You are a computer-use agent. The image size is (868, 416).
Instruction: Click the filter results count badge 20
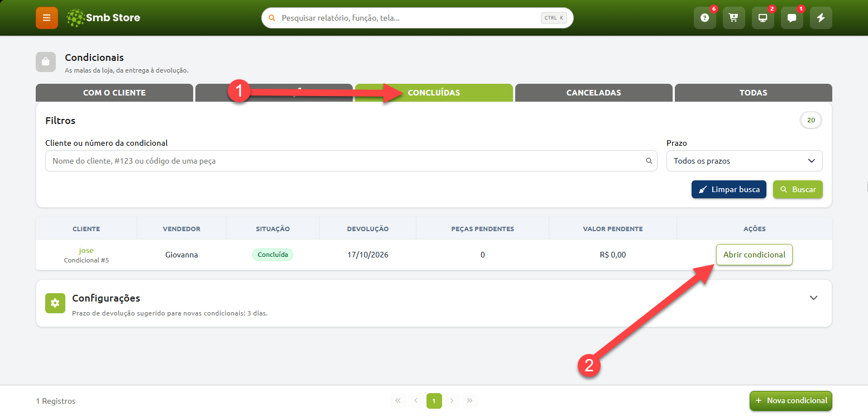click(811, 120)
